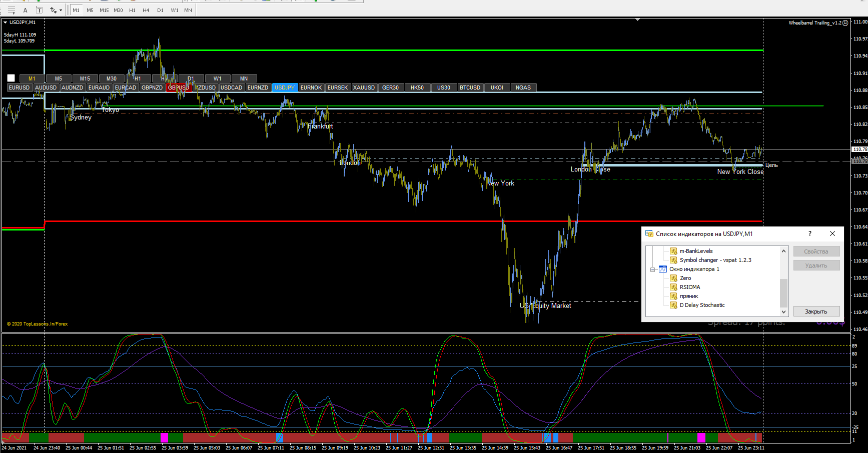Click the indicator list scroll-down arrow
This screenshot has width=868, height=453.
(x=783, y=311)
